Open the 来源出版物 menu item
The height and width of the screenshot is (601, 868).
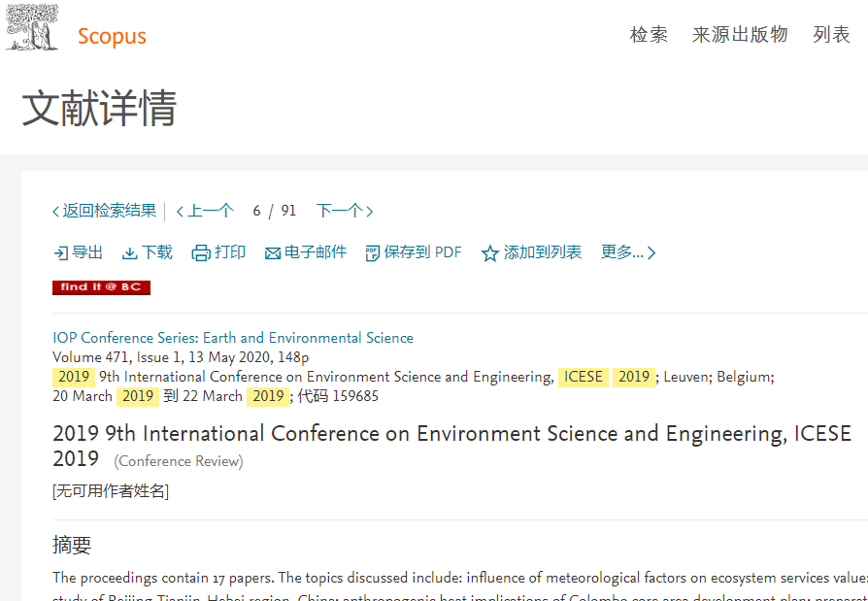[x=740, y=35]
